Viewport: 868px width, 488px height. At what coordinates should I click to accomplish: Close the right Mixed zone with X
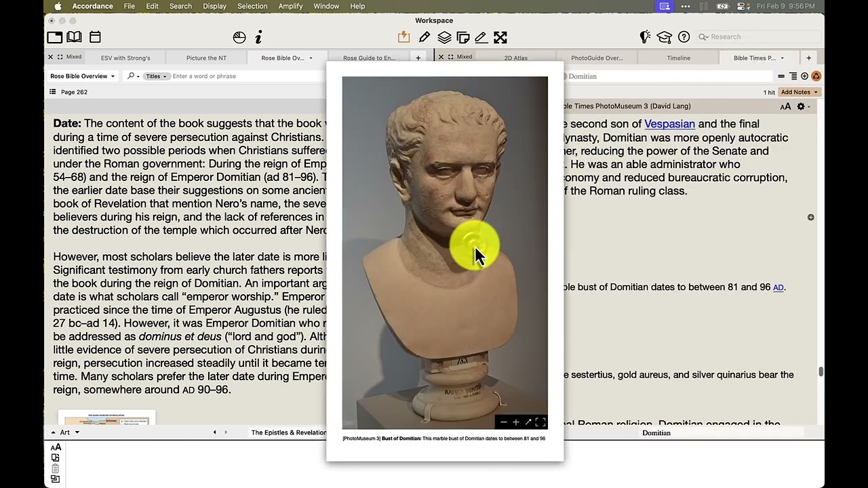tap(441, 57)
